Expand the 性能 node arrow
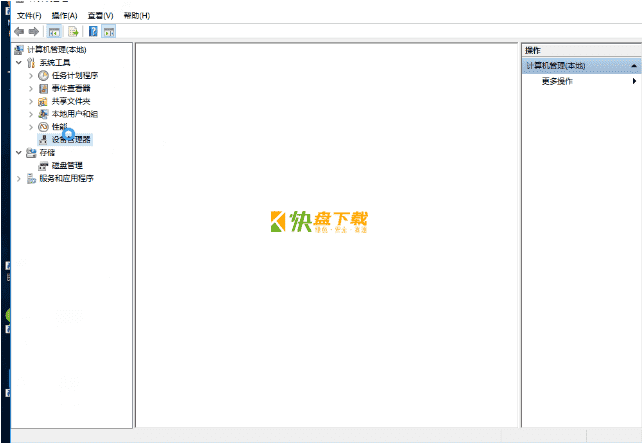642x443 pixels. [x=31, y=127]
